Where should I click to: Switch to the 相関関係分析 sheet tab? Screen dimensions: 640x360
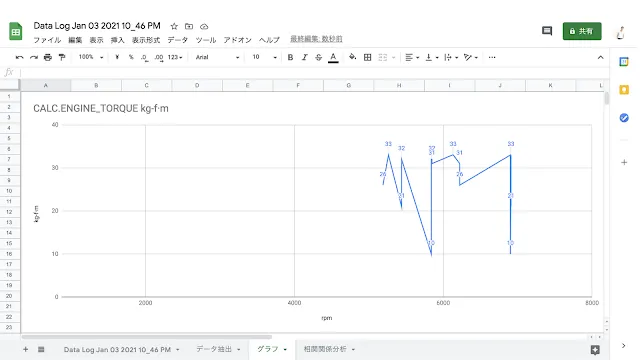pyautogui.click(x=325, y=349)
